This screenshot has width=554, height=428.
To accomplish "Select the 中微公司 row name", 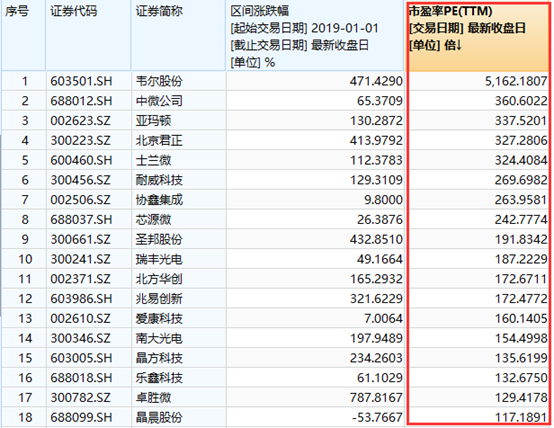I will tap(159, 101).
